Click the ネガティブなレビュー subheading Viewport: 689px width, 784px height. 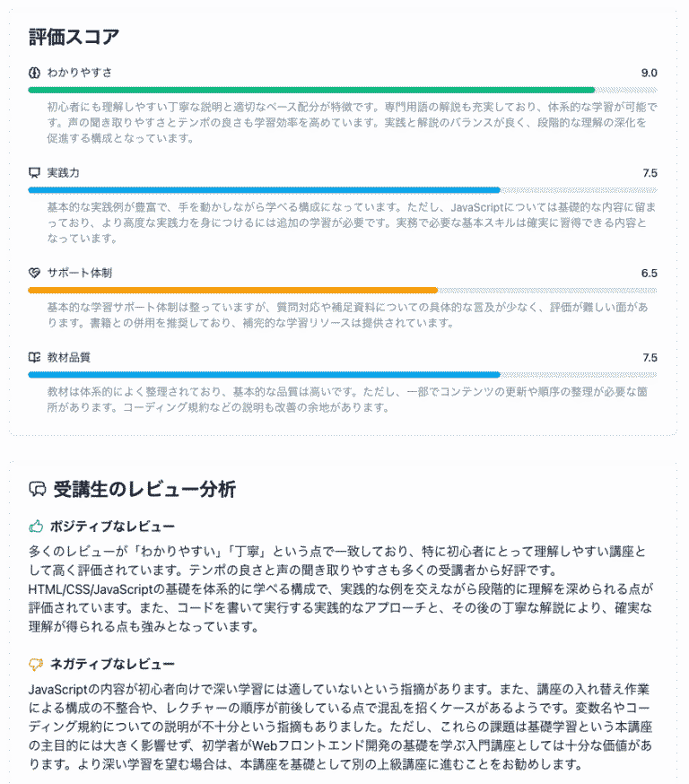click(x=112, y=664)
